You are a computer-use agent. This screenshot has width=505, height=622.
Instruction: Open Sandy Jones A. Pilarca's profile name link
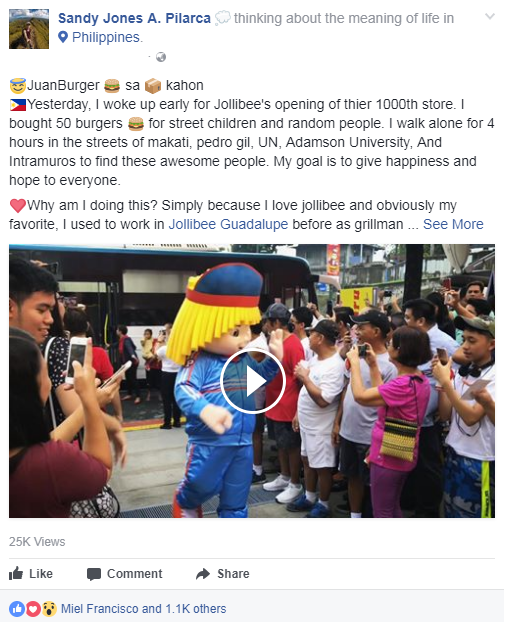134,18
